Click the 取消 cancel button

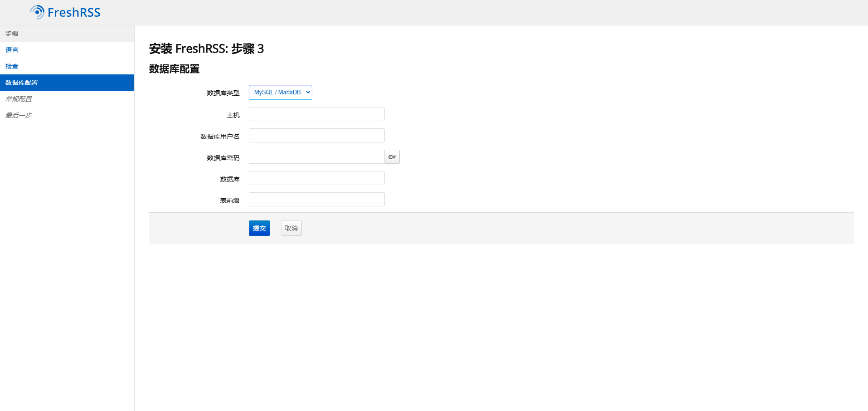(291, 228)
